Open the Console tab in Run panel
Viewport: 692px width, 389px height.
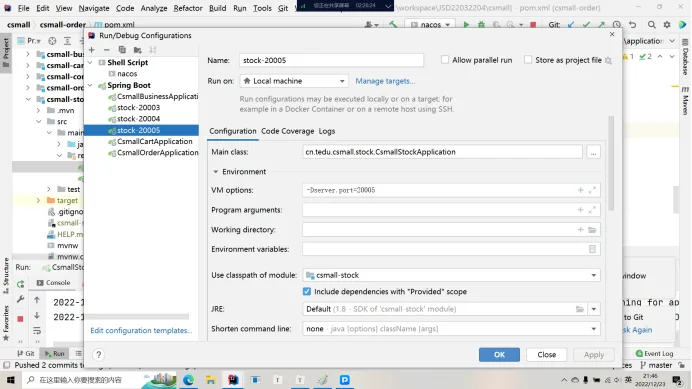[54, 283]
